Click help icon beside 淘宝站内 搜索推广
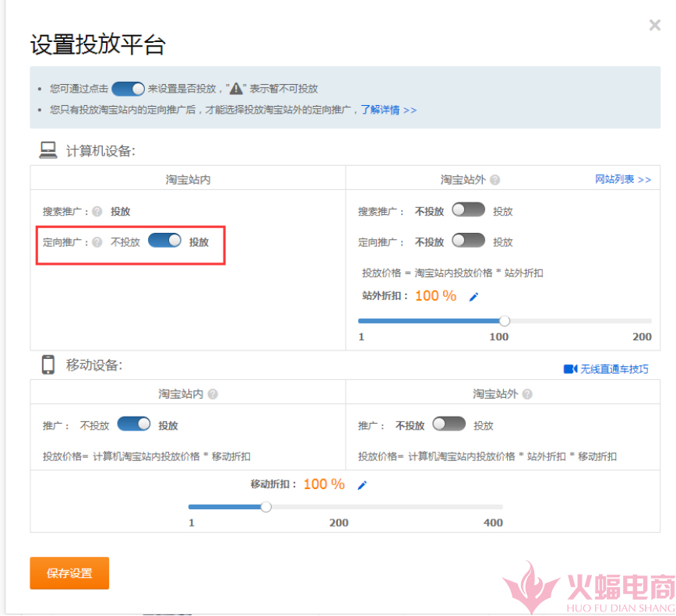Screen dimensions: 676x616 click(x=97, y=211)
